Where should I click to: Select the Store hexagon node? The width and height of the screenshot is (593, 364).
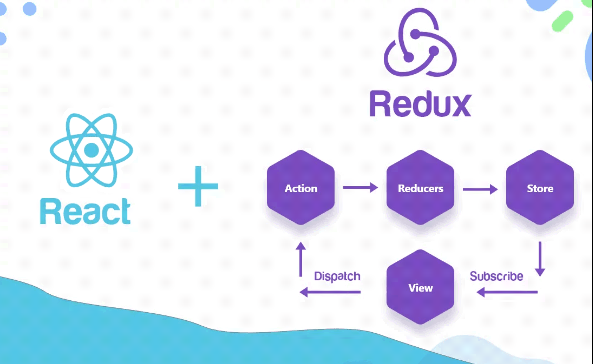(540, 188)
